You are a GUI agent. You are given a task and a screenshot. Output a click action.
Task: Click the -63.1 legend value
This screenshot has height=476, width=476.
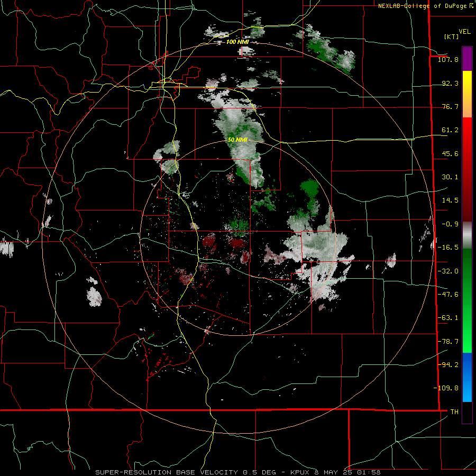click(x=448, y=318)
